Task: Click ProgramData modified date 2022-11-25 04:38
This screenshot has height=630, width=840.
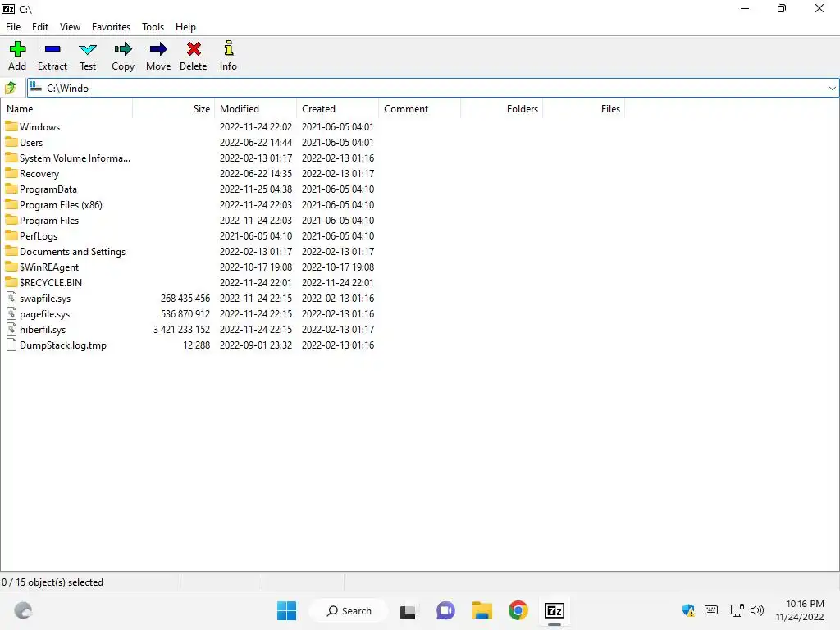Action: (256, 189)
